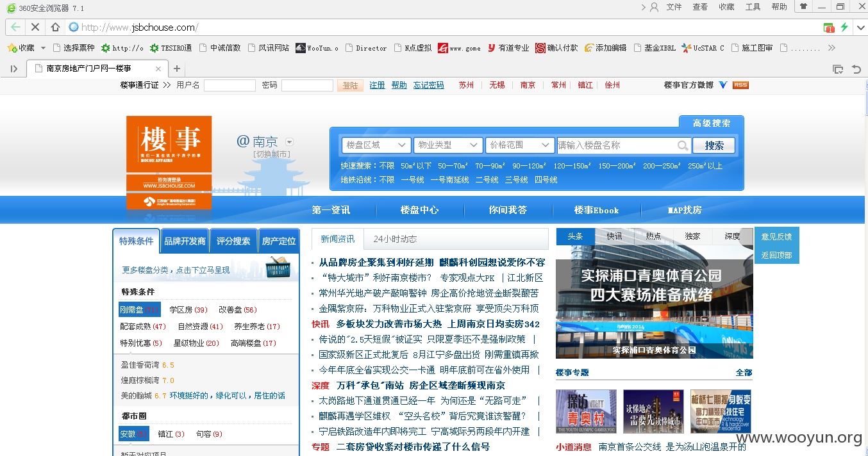Click the 登陆 login button
Viewport: 868px width, 456px height.
[350, 85]
